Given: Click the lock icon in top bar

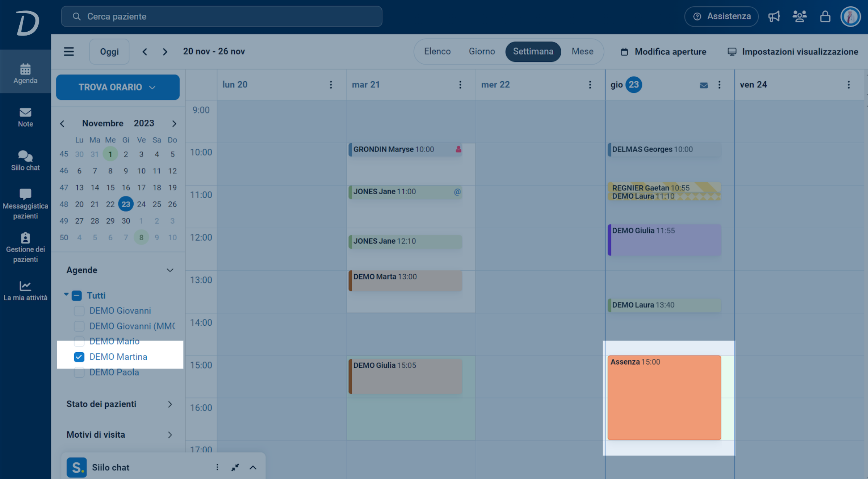Looking at the screenshot, I should pos(825,17).
